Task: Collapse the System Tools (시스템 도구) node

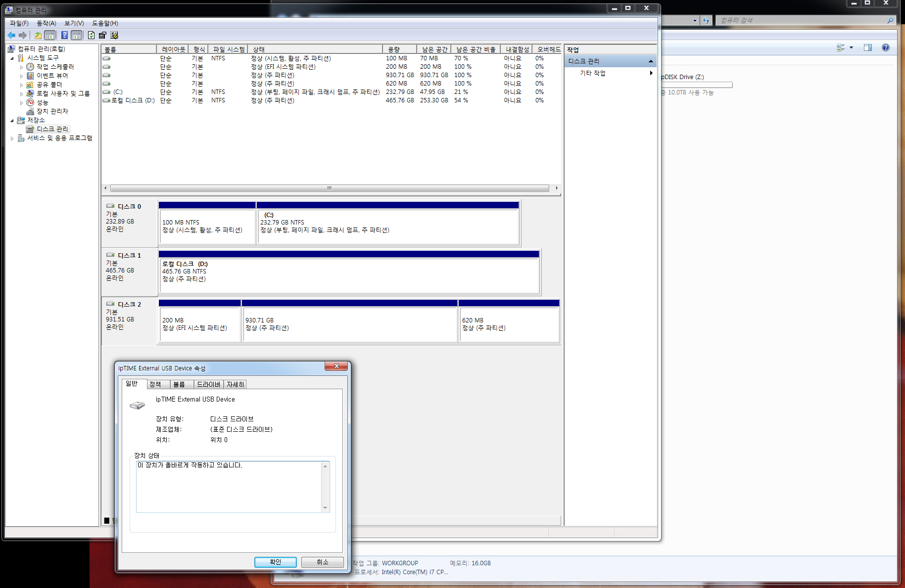Action: pyautogui.click(x=12, y=58)
